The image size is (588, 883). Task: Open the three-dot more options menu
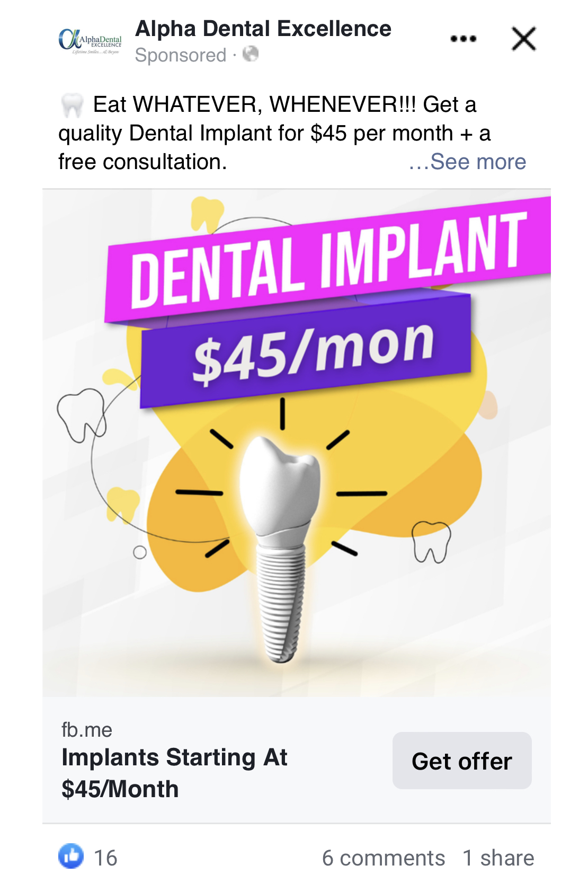pos(463,39)
